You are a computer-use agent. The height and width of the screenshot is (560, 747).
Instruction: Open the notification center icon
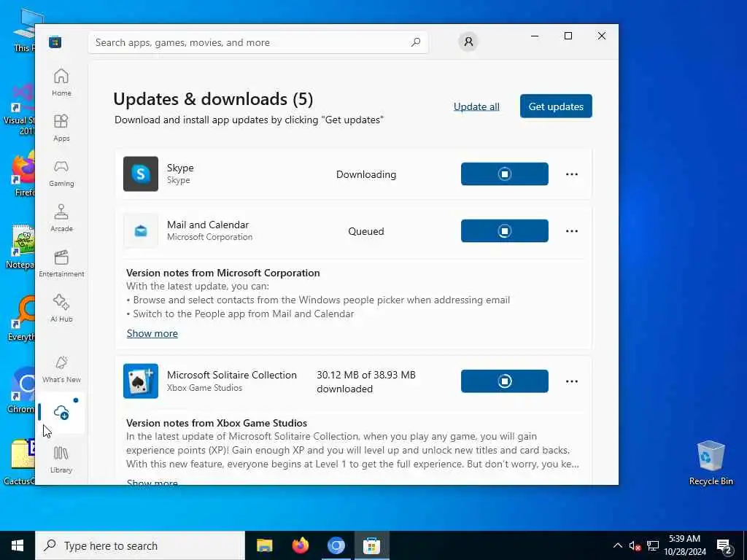724,545
